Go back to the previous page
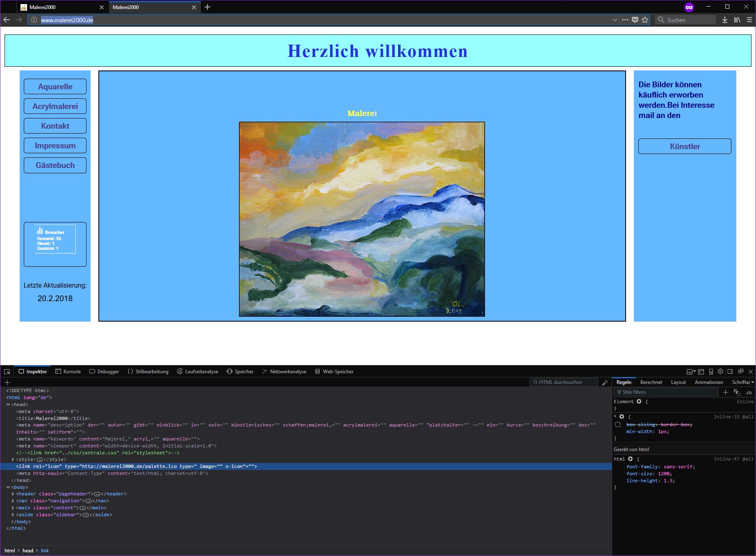 [7, 20]
